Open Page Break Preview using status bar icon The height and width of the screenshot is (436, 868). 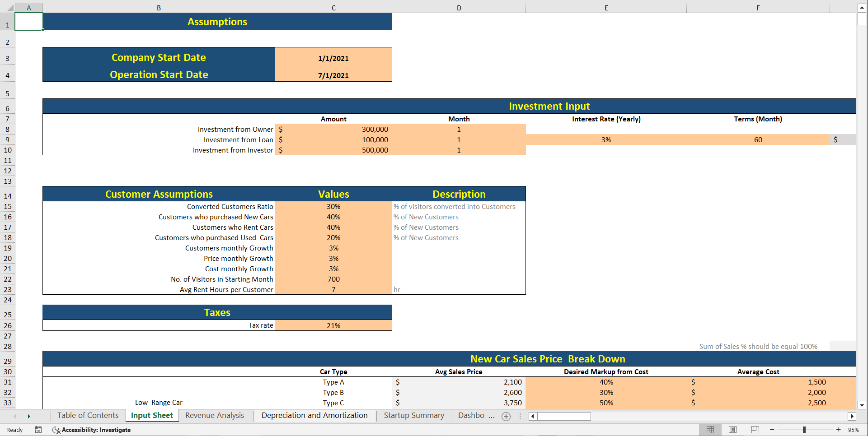click(x=755, y=430)
